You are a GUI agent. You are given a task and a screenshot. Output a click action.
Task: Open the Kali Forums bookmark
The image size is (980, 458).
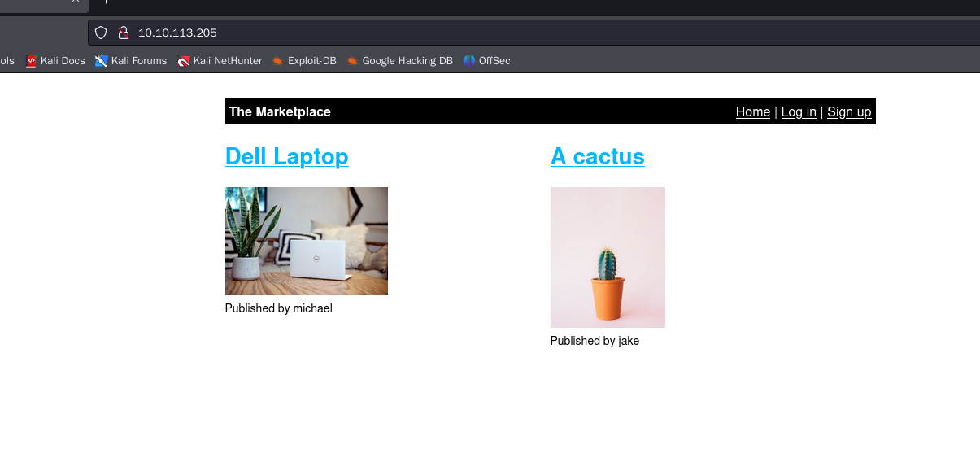pos(131,60)
